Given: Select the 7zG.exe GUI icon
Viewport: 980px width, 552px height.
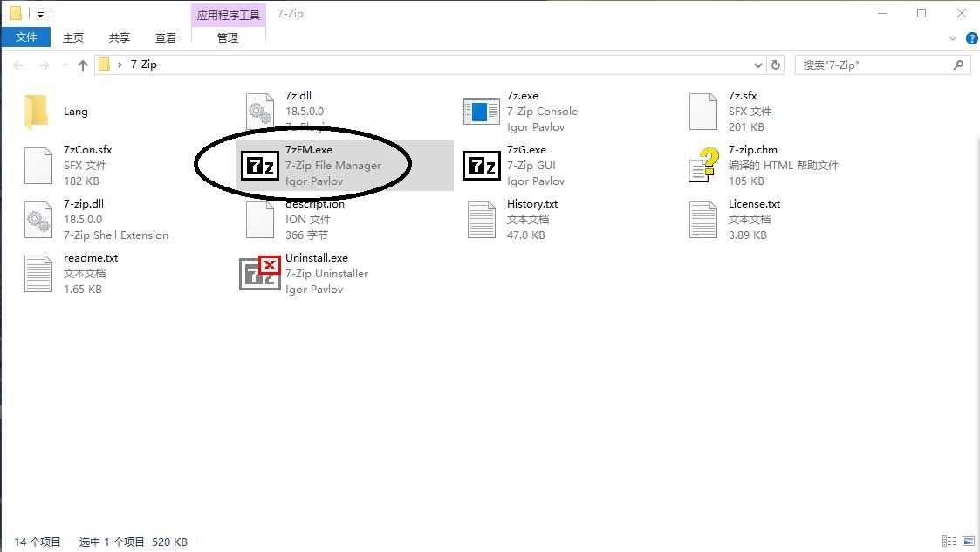Looking at the screenshot, I should point(481,166).
